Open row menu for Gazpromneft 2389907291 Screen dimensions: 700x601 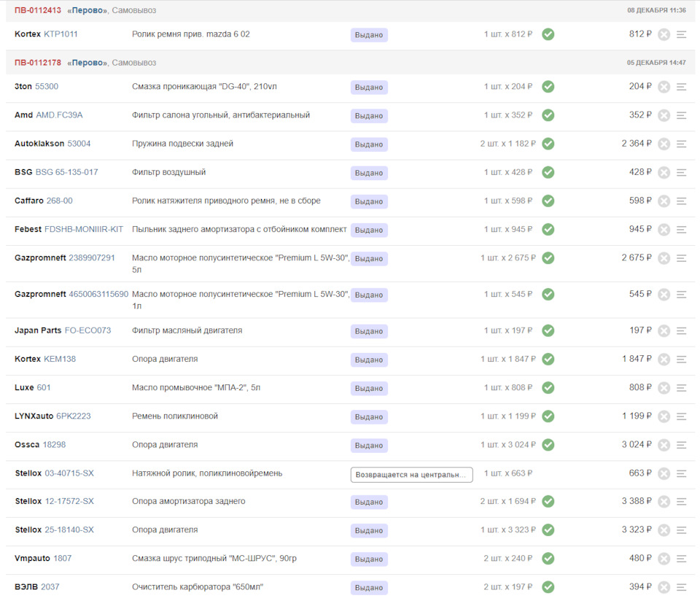[681, 258]
